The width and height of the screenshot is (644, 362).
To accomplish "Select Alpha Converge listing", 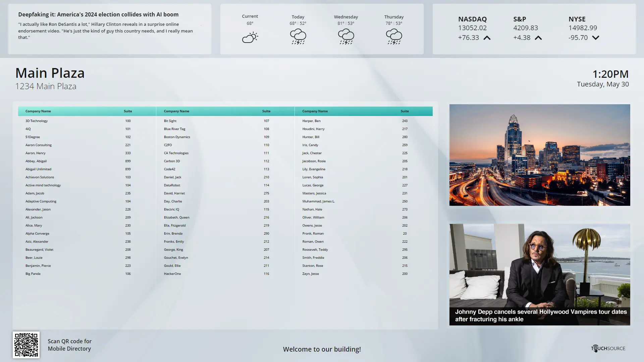I will pos(87,234).
